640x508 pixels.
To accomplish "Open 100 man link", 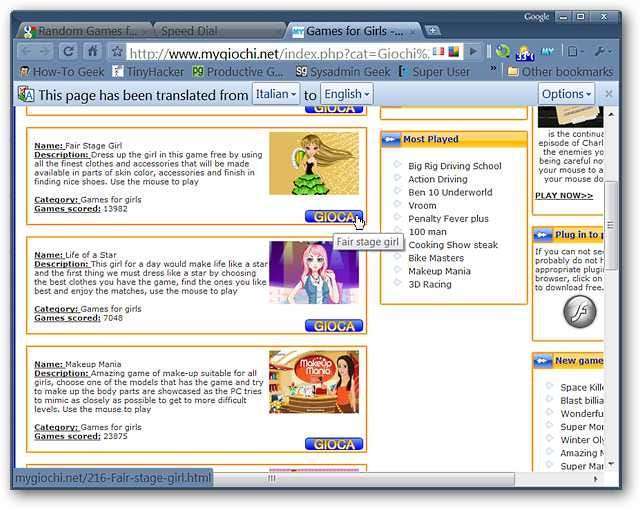I will click(x=427, y=232).
